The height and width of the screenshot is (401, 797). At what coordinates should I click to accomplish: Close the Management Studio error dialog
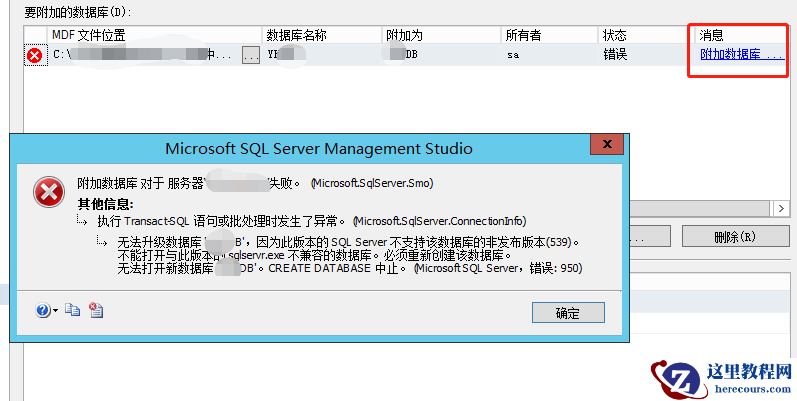pos(604,148)
